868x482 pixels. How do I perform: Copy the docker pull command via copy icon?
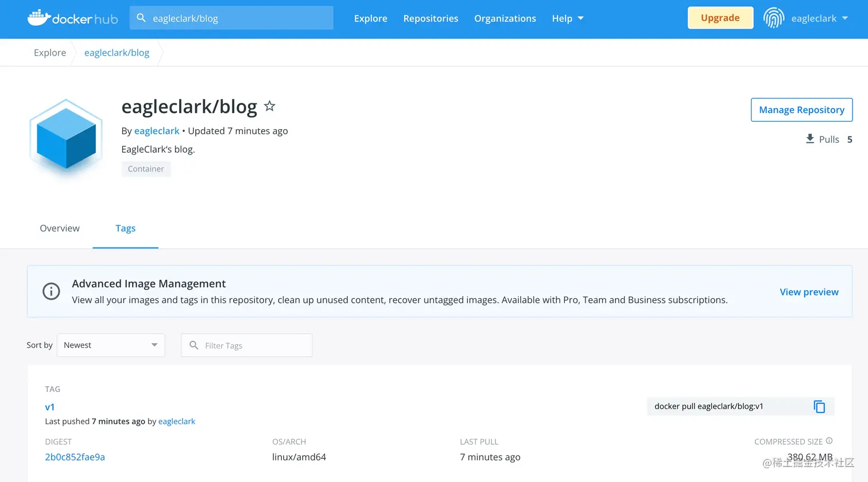pyautogui.click(x=819, y=406)
